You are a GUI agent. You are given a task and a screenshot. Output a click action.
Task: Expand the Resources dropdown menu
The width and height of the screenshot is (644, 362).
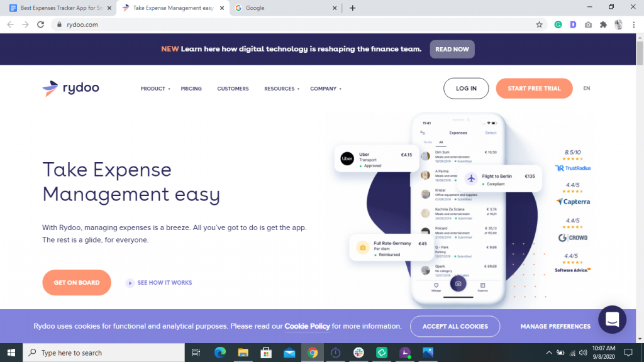[282, 89]
